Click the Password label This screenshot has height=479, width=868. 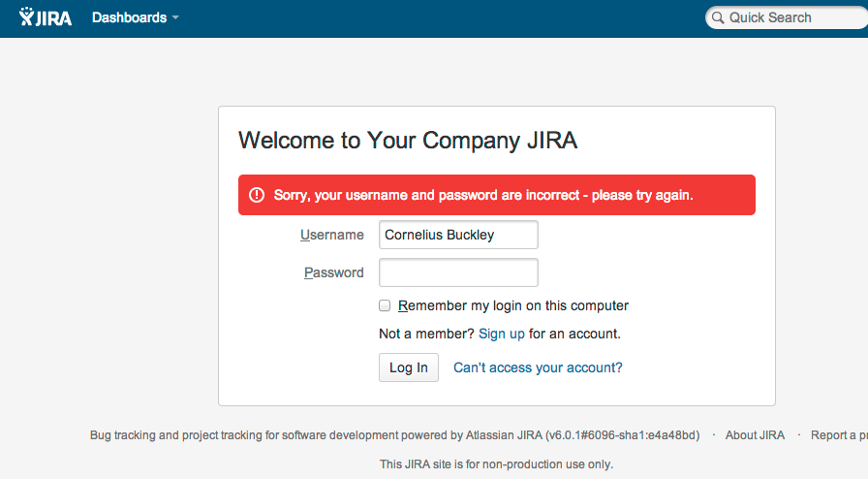point(334,272)
